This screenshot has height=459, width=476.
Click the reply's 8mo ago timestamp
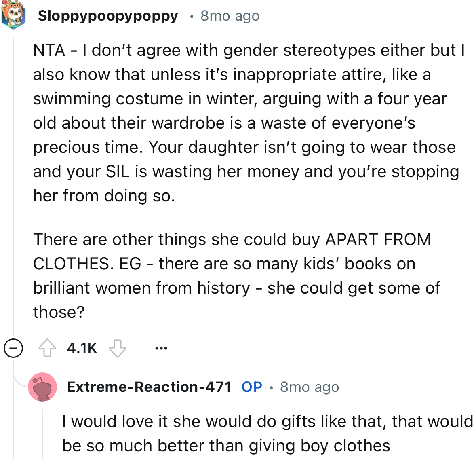pos(310,387)
